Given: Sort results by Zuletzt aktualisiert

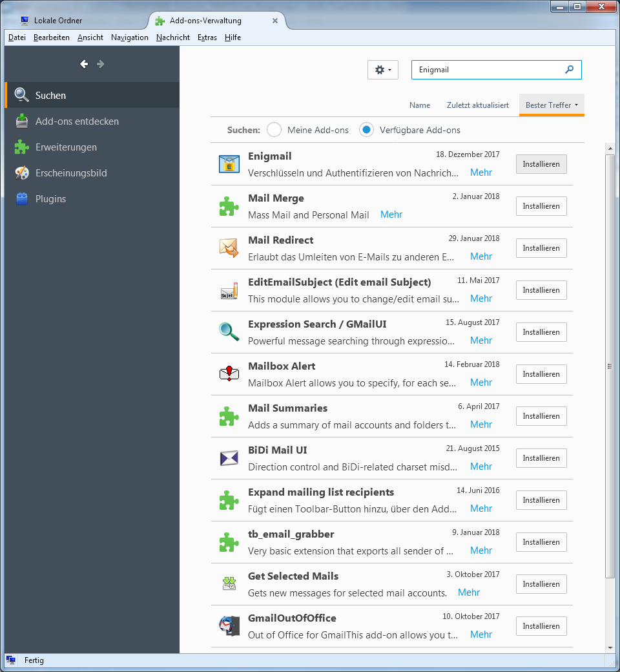Looking at the screenshot, I should [477, 105].
